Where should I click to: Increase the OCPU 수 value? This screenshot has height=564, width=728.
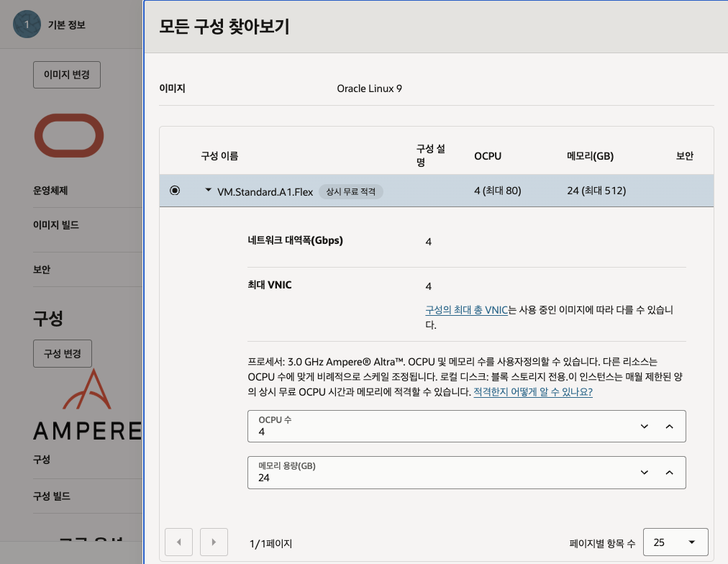(x=669, y=426)
